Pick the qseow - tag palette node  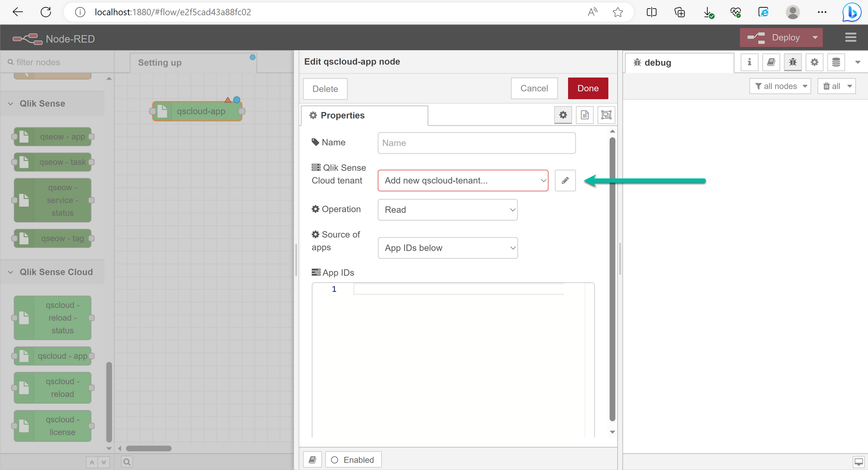pos(53,238)
